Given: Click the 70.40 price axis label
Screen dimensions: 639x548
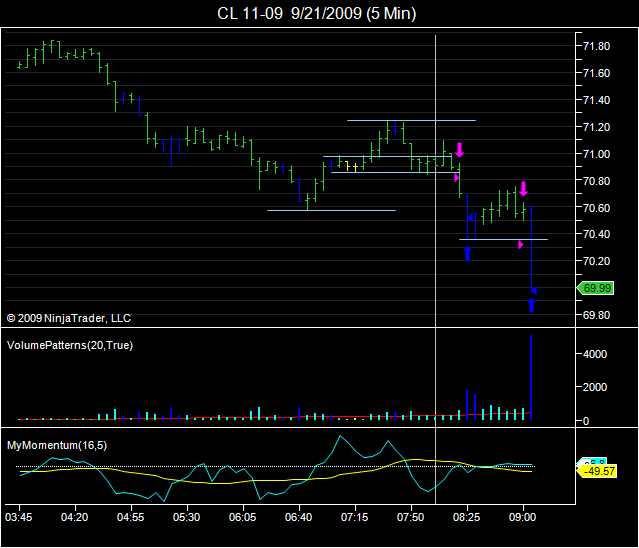Looking at the screenshot, I should point(596,234).
